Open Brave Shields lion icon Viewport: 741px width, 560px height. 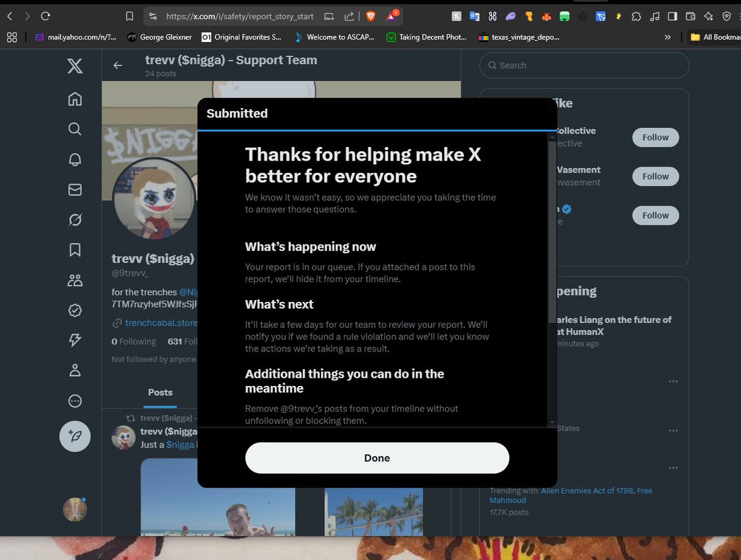coord(371,16)
